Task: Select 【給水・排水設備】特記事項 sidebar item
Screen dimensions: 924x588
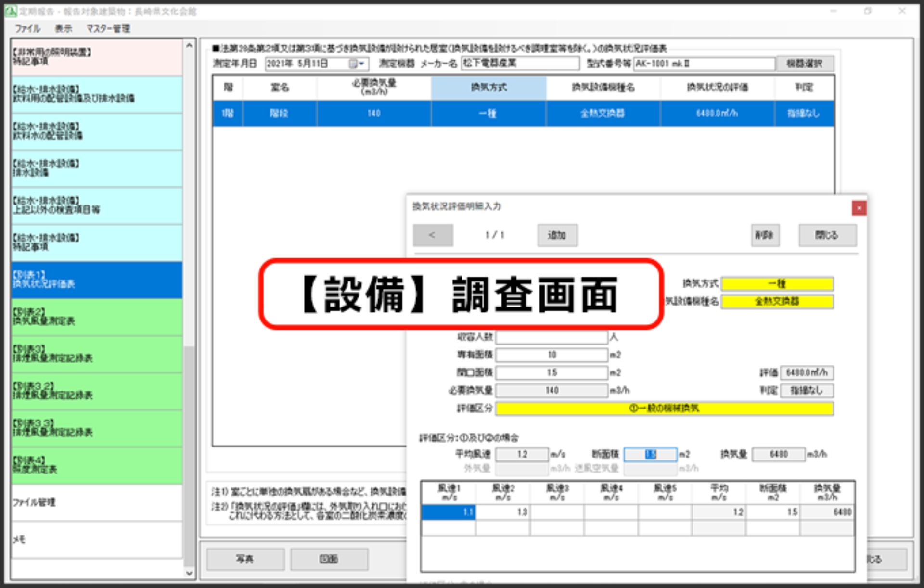Action: (97, 243)
